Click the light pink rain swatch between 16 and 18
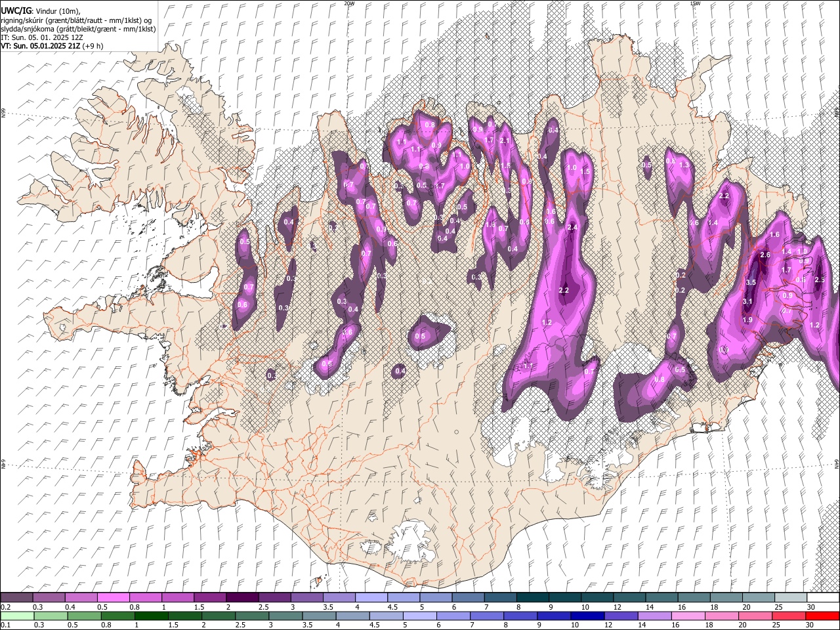 coord(688,616)
